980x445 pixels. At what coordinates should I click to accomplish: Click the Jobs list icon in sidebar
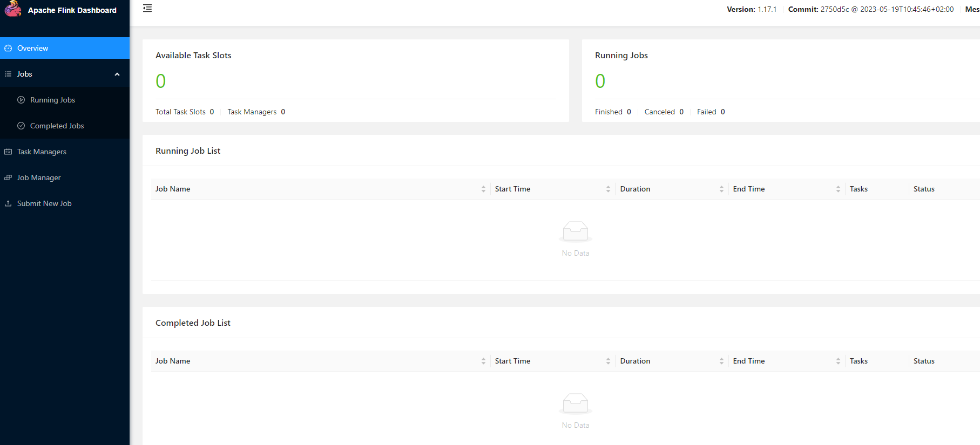8,74
